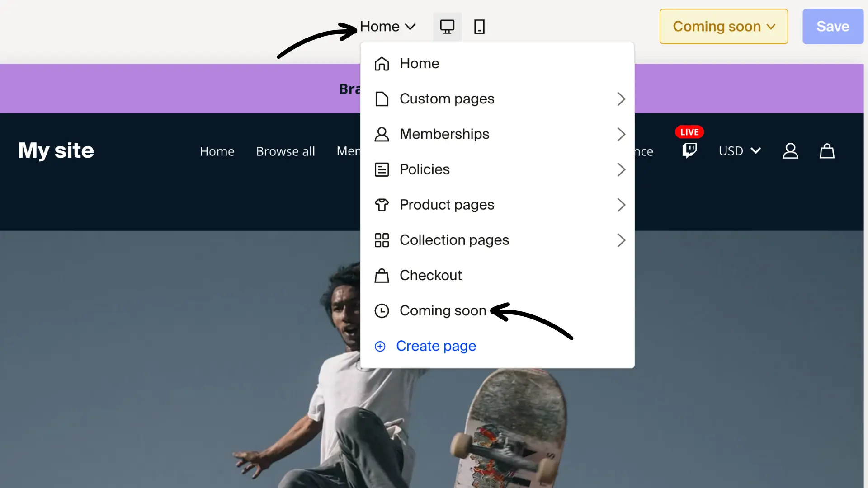This screenshot has height=488, width=868.
Task: Select the Checkout page with lock icon
Action: tap(430, 275)
